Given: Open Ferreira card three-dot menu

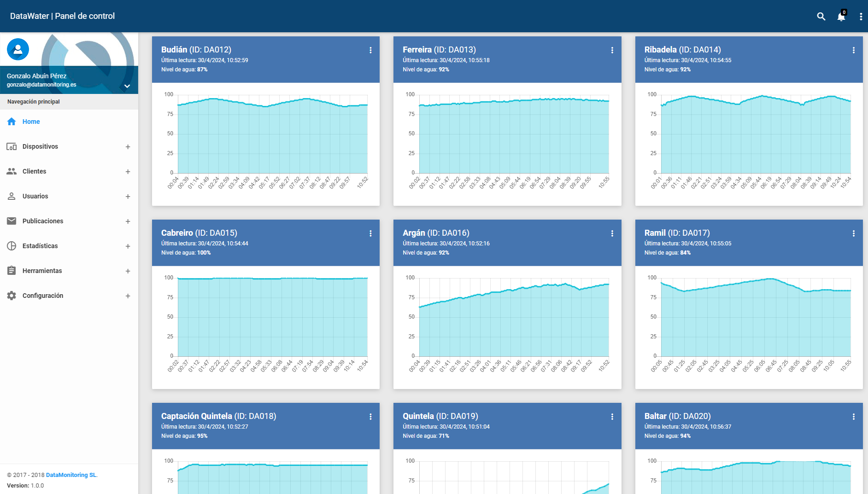Looking at the screenshot, I should (x=612, y=50).
